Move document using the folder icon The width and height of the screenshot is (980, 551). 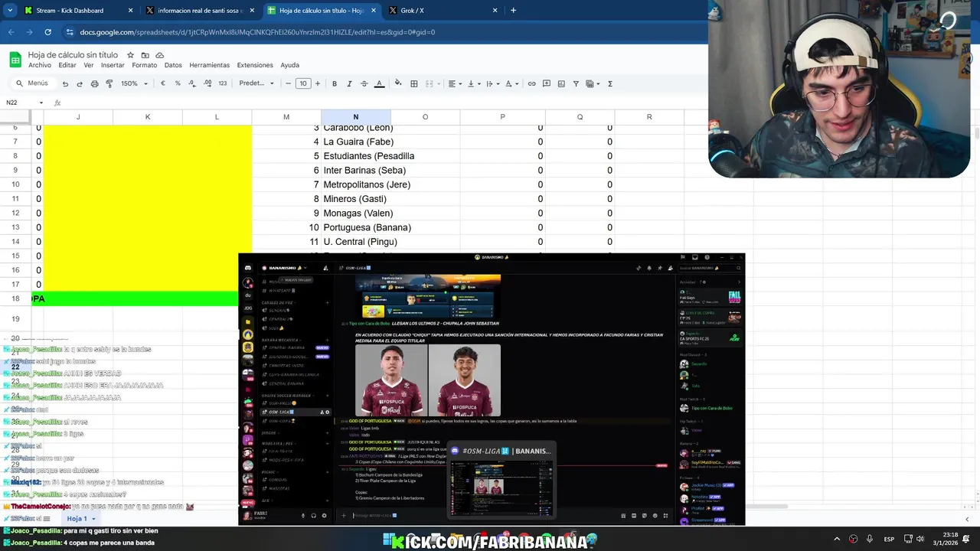coord(145,55)
